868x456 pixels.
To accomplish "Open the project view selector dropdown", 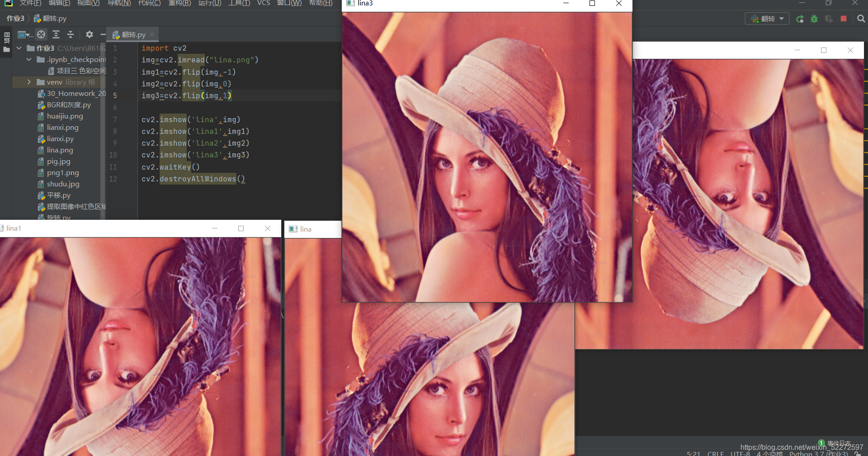I will [x=25, y=34].
